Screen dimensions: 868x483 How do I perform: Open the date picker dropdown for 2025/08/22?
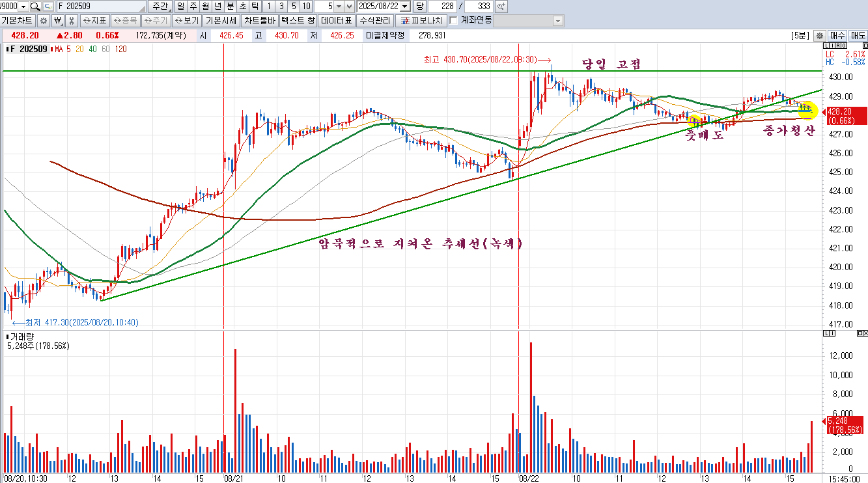point(406,7)
